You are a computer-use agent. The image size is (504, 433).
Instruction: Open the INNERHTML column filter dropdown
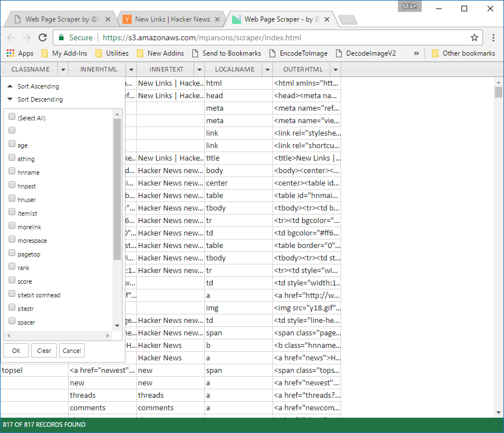pos(131,69)
